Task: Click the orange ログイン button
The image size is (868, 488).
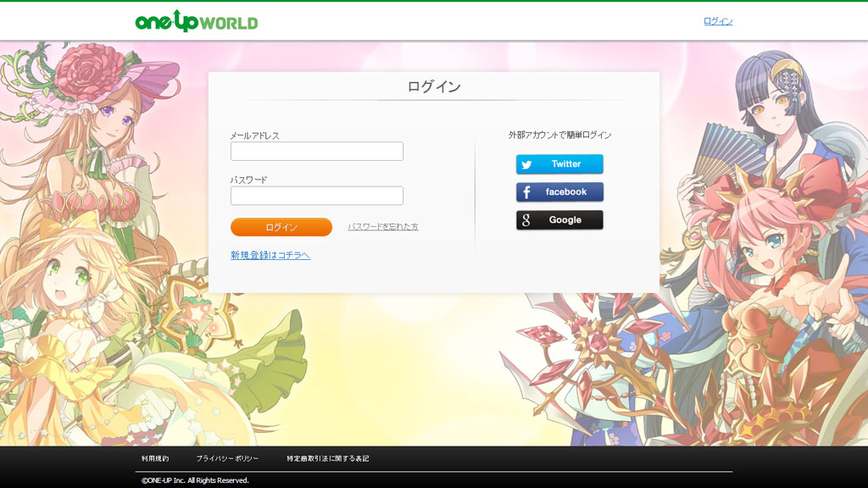Action: coord(281,227)
